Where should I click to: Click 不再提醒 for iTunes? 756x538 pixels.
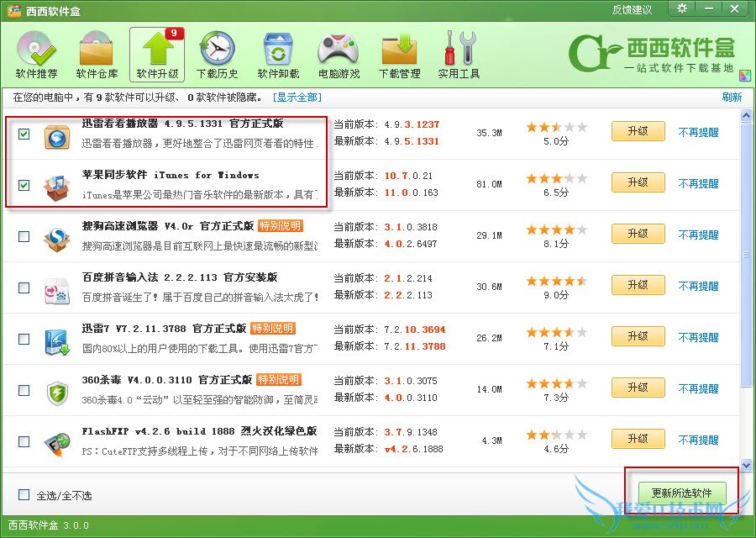(698, 183)
